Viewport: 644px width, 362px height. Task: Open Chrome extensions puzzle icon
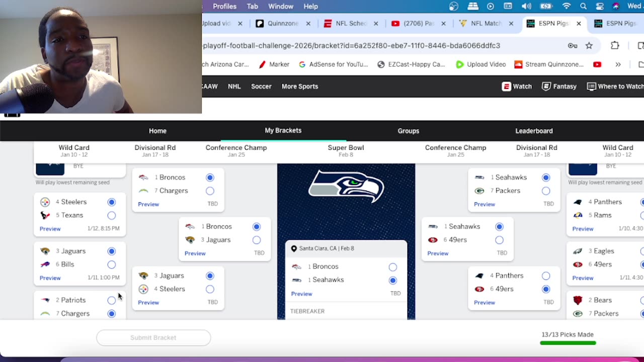(615, 46)
